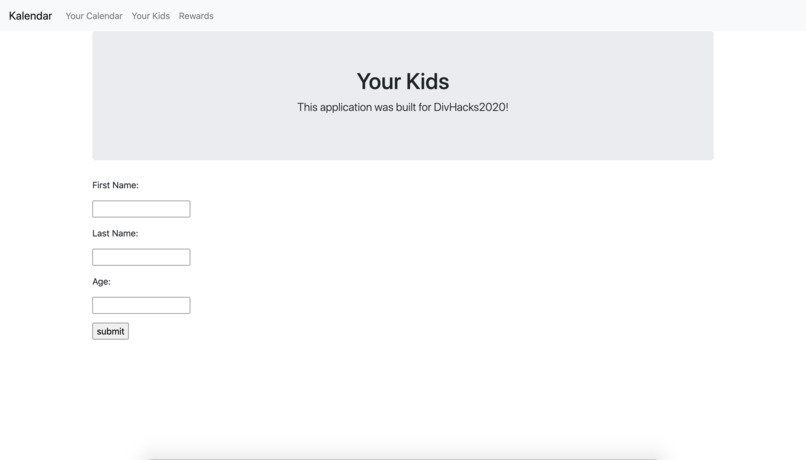Click the word DivHacks2020! in the banner
806x460 pixels.
471,107
